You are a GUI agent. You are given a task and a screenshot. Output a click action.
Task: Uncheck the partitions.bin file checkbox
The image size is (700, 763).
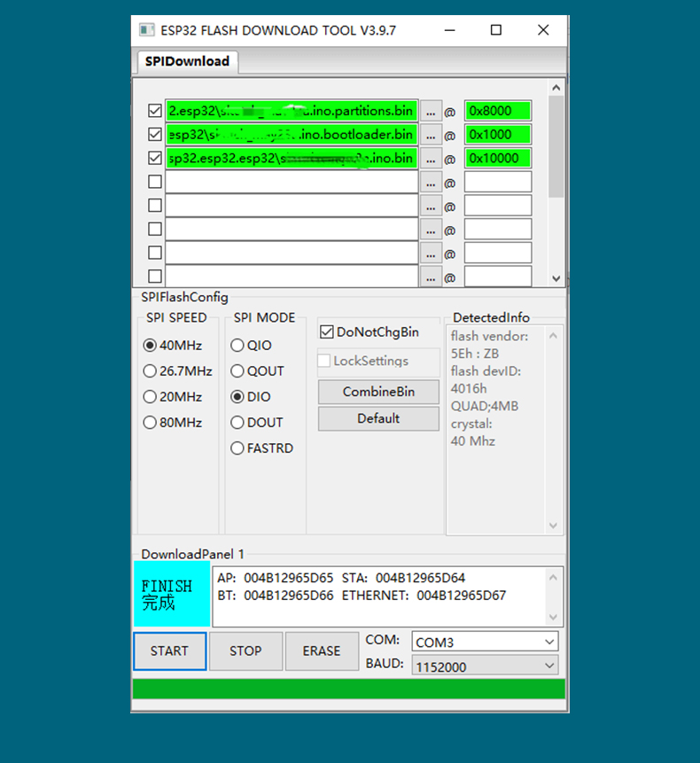point(155,112)
